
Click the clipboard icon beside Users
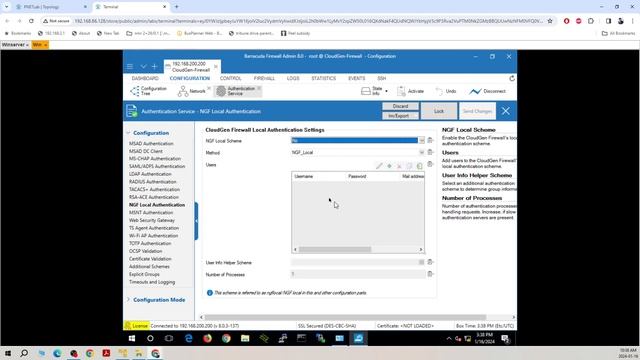point(430,164)
